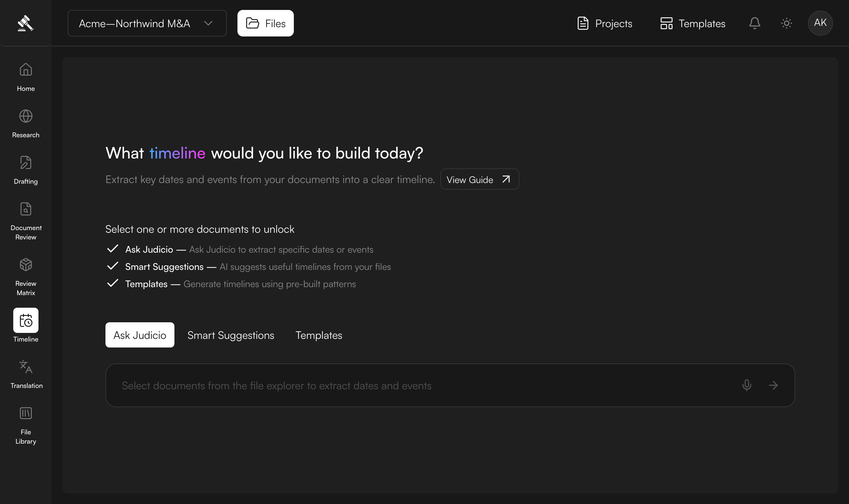This screenshot has width=849, height=504.
Task: Open Document Review in the sidebar
Action: click(26, 221)
